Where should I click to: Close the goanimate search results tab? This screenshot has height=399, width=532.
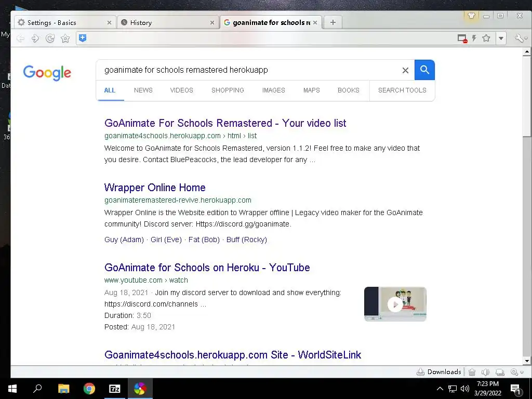coord(315,23)
